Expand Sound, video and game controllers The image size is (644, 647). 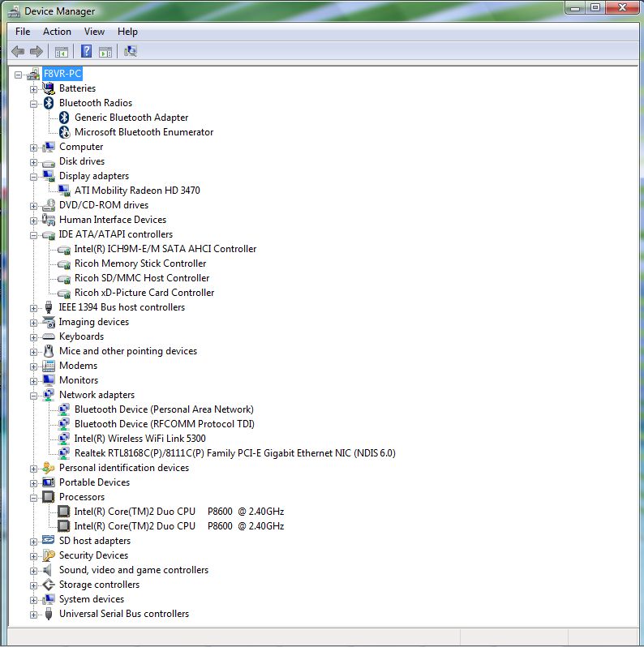34,570
